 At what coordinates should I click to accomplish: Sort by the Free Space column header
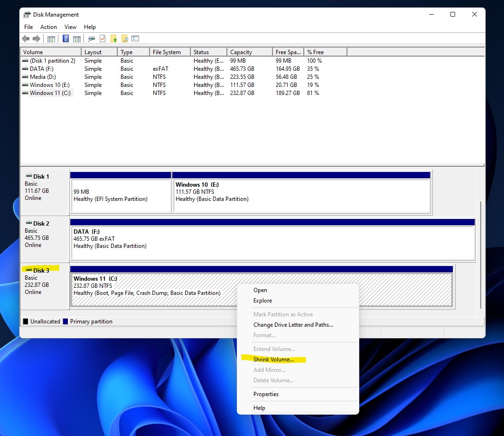289,52
